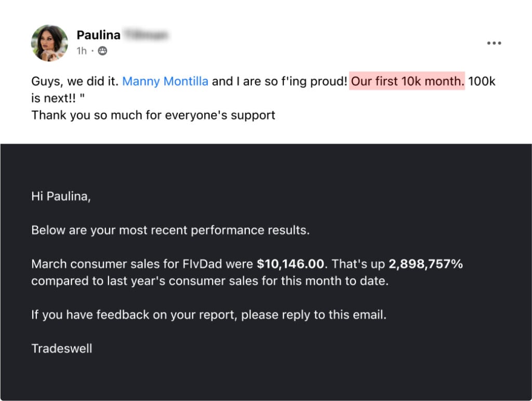Click 'Thank you so much for everyone's support' line
This screenshot has width=532, height=401.
153,115
